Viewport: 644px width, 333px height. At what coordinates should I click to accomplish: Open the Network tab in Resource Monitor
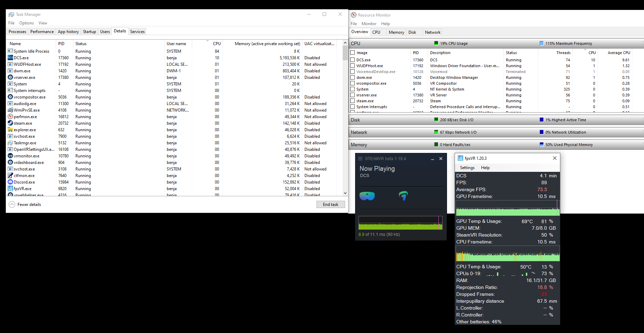tap(433, 32)
